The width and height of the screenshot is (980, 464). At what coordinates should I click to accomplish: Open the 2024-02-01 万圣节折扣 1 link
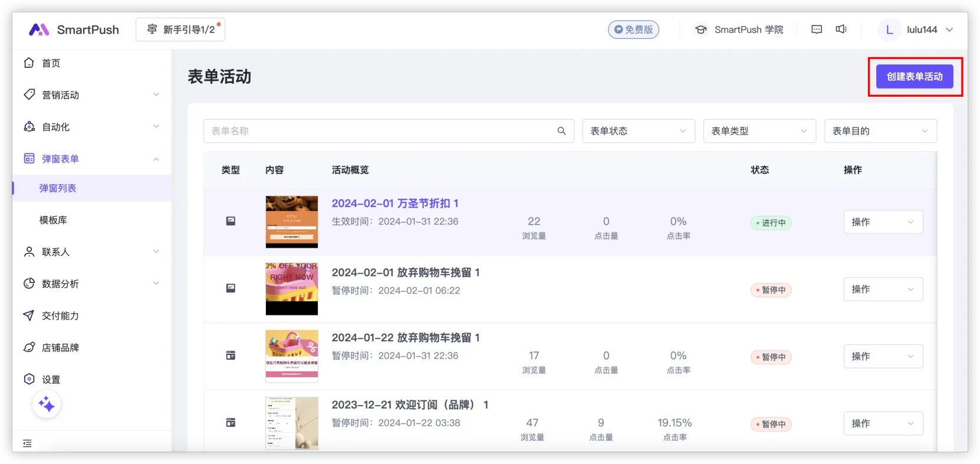394,203
